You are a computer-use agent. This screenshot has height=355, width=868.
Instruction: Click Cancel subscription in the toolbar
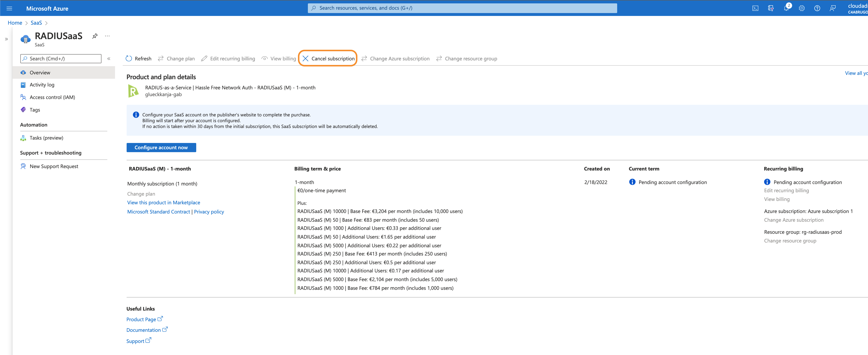tap(328, 59)
